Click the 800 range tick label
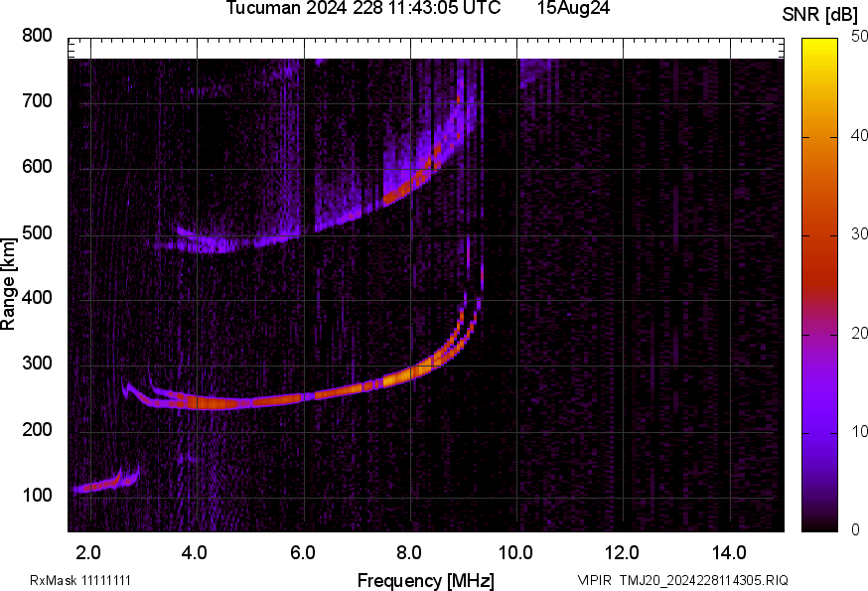868x591 pixels. click(x=37, y=36)
